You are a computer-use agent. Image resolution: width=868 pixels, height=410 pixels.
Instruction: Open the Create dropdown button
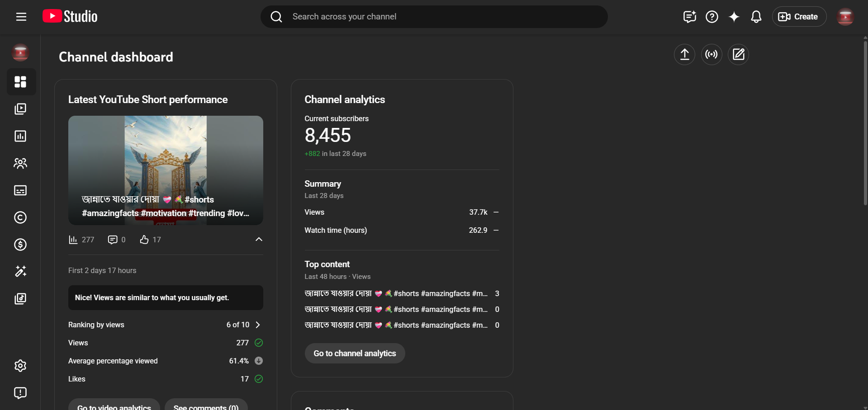tap(799, 17)
